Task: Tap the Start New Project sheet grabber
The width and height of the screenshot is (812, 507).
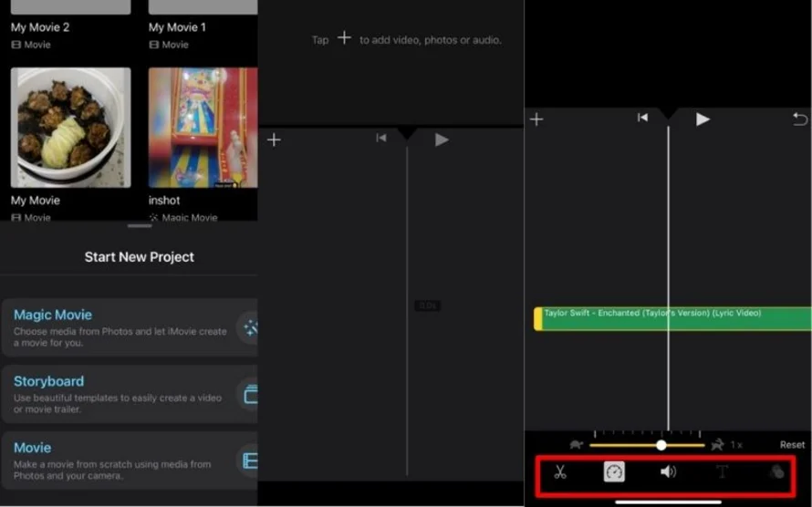Action: (140, 226)
